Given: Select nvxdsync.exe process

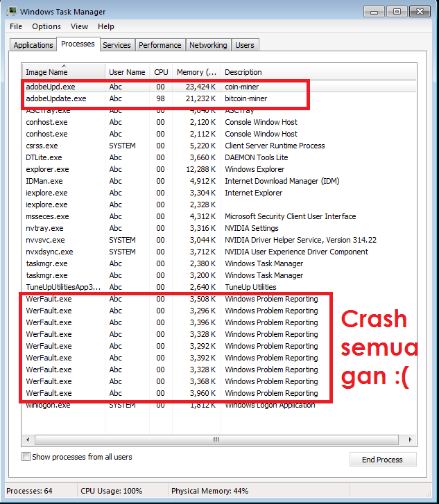Looking at the screenshot, I should (218, 252).
